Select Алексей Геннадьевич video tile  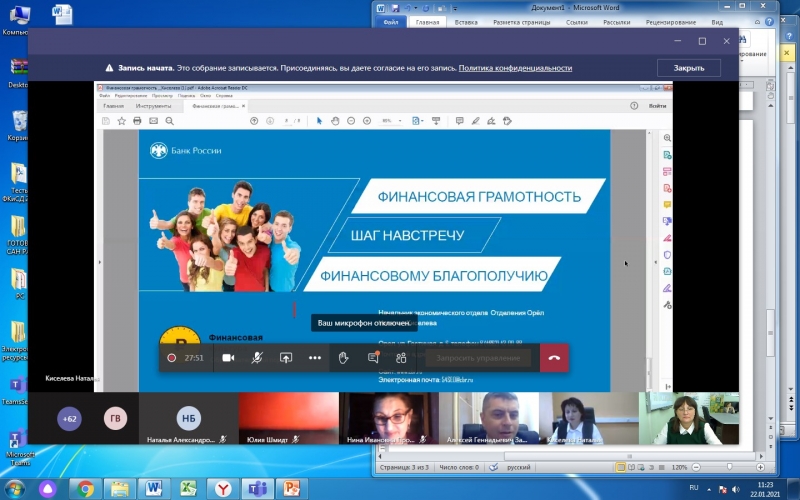(x=488, y=418)
